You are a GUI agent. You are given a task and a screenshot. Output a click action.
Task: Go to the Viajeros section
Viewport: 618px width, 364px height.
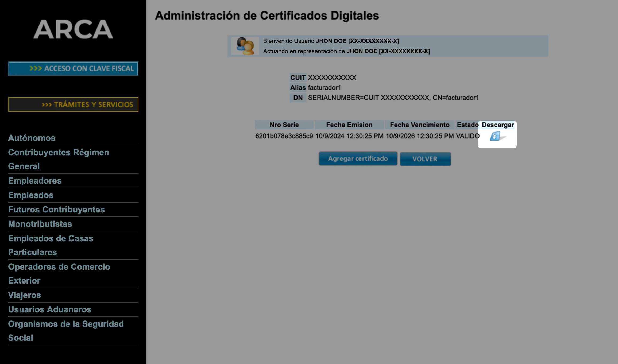(24, 295)
